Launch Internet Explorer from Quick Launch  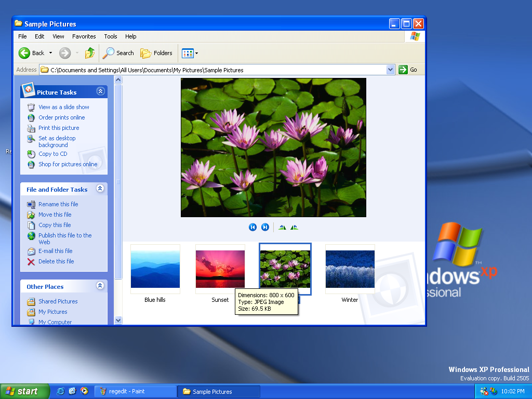tap(60, 391)
